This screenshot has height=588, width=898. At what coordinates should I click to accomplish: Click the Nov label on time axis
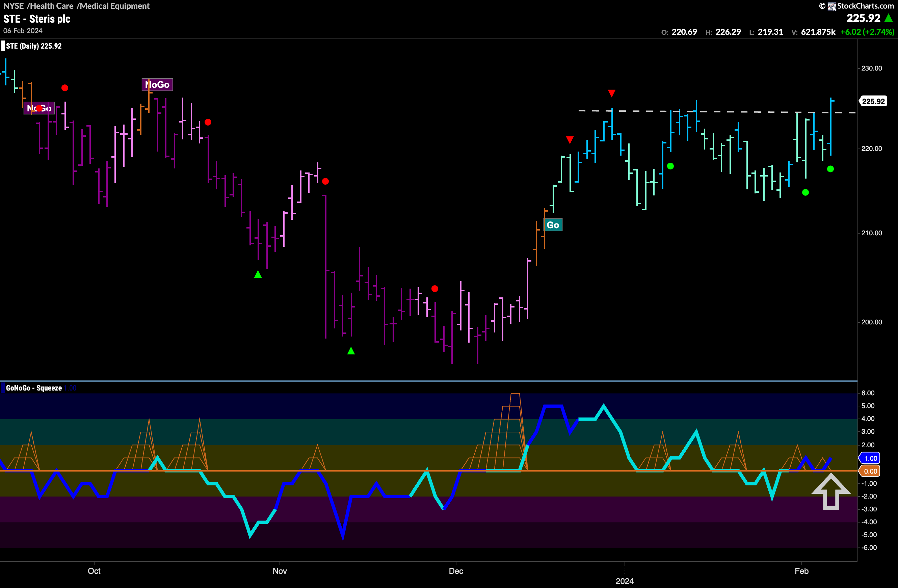[280, 571]
